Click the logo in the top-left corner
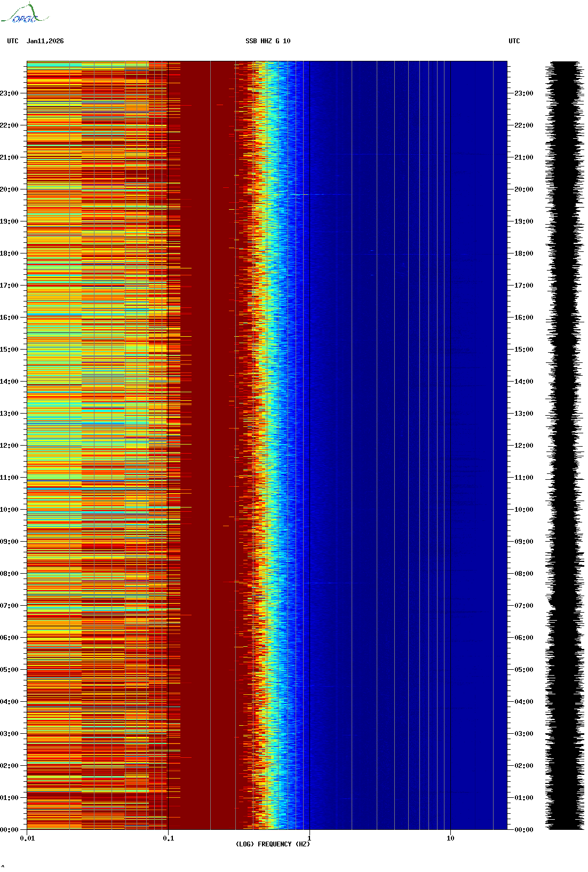The width and height of the screenshot is (588, 872). 25,14
